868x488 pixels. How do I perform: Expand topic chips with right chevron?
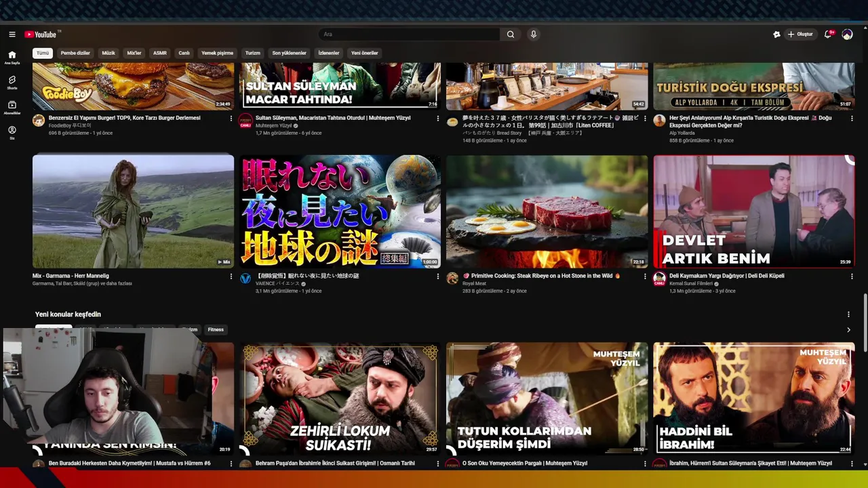point(848,330)
